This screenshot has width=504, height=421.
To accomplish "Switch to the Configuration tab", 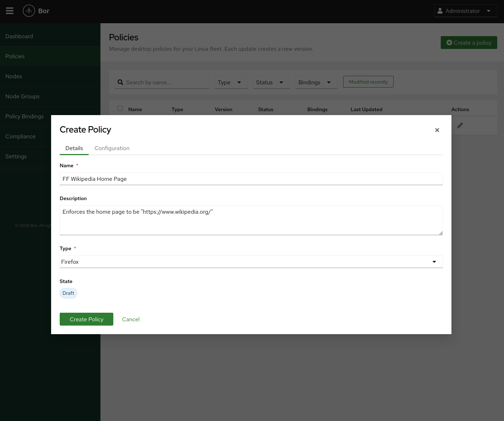I will coord(112,148).
